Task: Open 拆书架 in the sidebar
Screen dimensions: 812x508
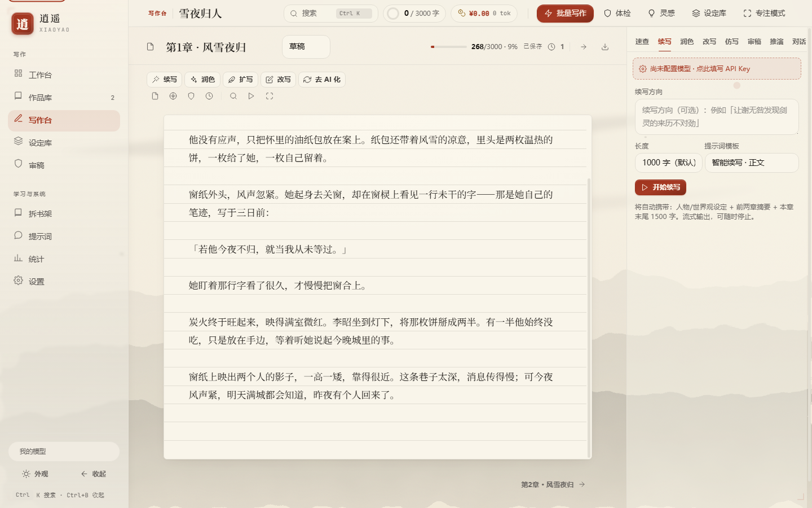Action: pyautogui.click(x=64, y=213)
